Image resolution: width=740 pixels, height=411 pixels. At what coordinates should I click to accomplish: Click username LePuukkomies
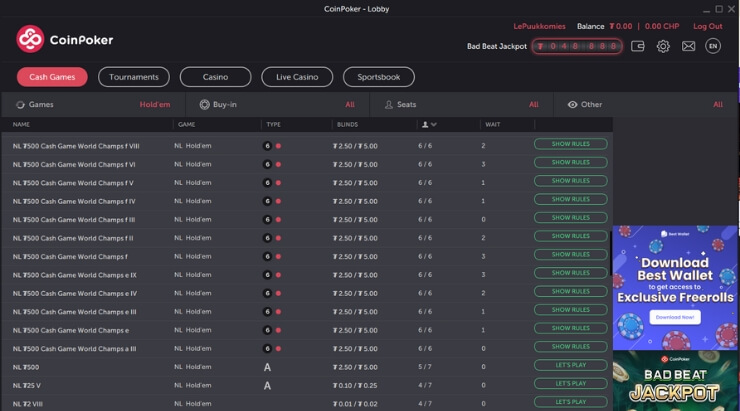pyautogui.click(x=539, y=26)
